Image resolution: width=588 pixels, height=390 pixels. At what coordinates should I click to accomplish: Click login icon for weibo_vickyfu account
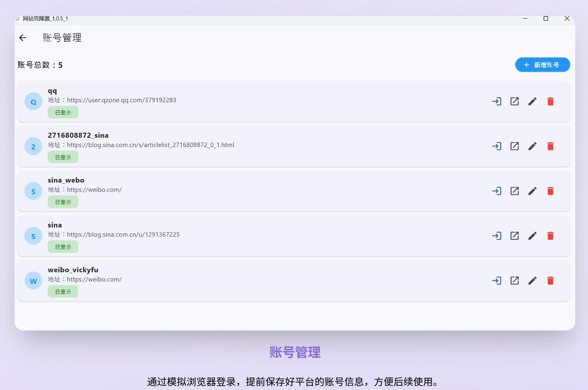tap(496, 281)
